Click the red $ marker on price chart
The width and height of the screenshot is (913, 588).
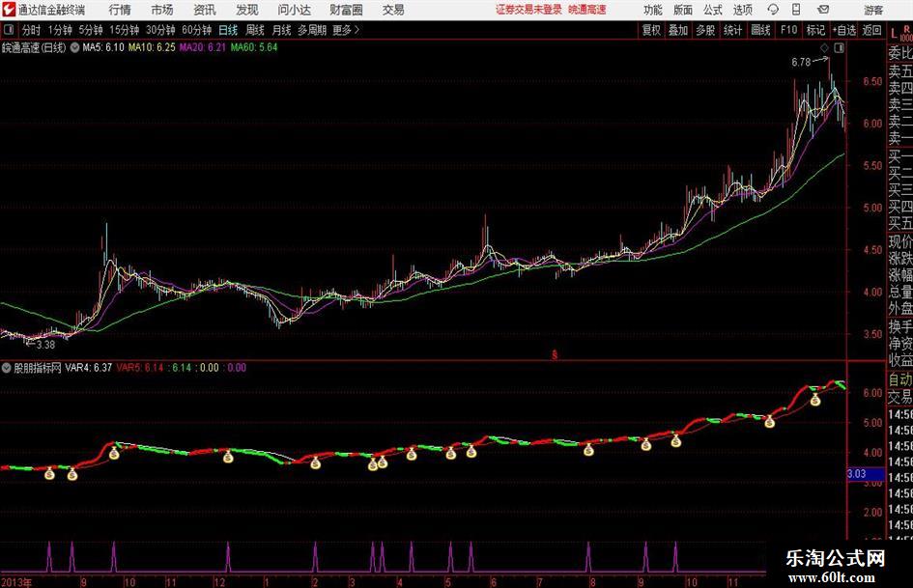pyautogui.click(x=555, y=354)
